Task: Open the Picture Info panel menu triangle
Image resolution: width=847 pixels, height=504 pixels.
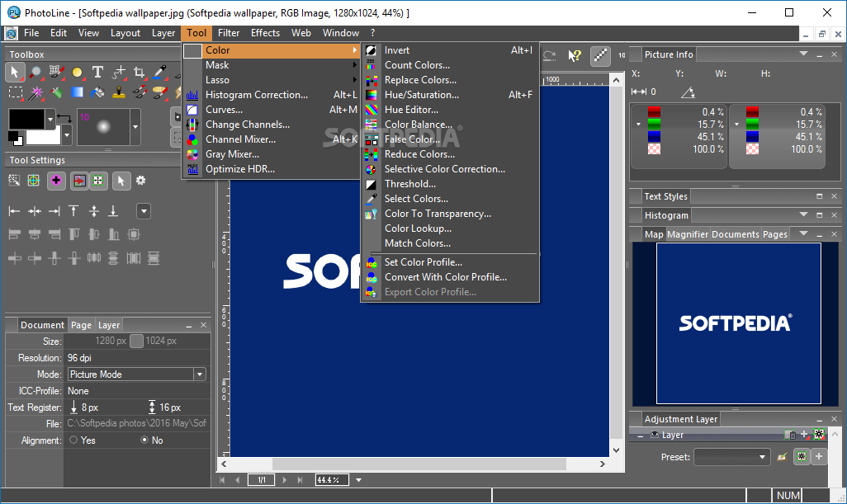Action: pos(803,54)
